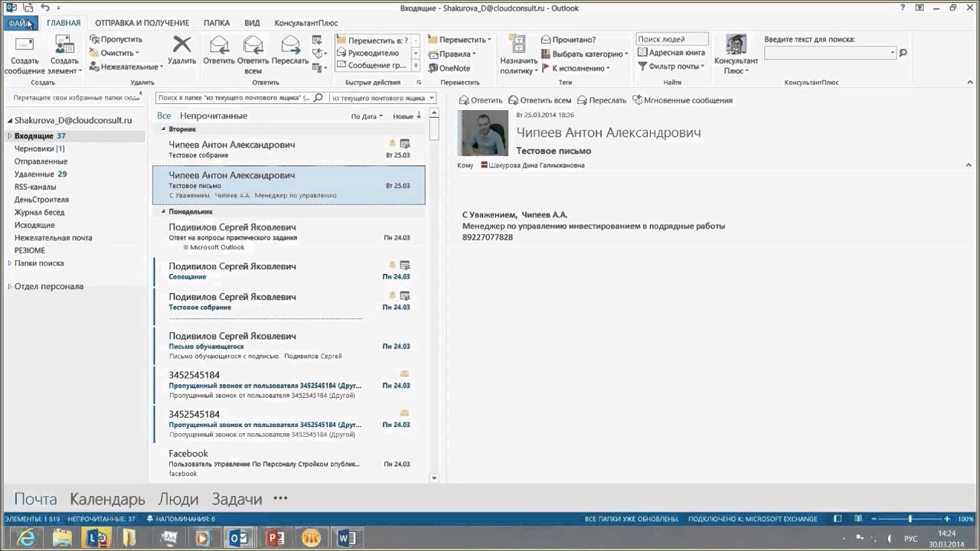The image size is (980, 551).
Task: Expand the Отдел персонала group
Action: tap(10, 286)
